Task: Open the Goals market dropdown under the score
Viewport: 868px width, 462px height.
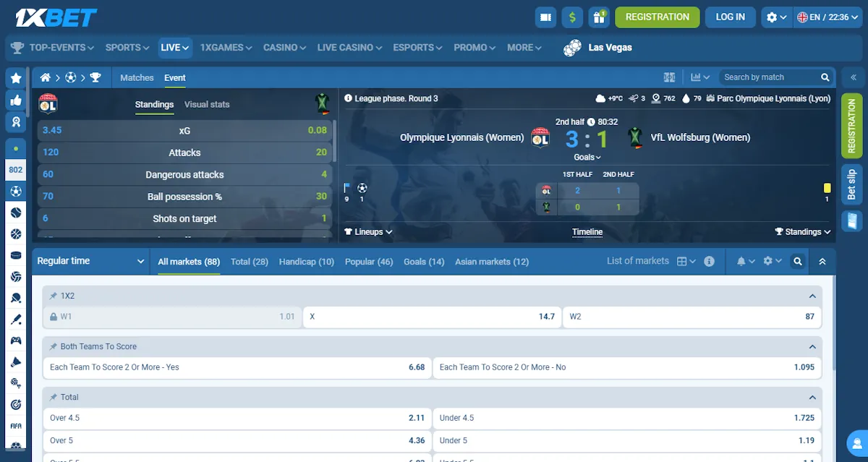Action: pyautogui.click(x=587, y=156)
